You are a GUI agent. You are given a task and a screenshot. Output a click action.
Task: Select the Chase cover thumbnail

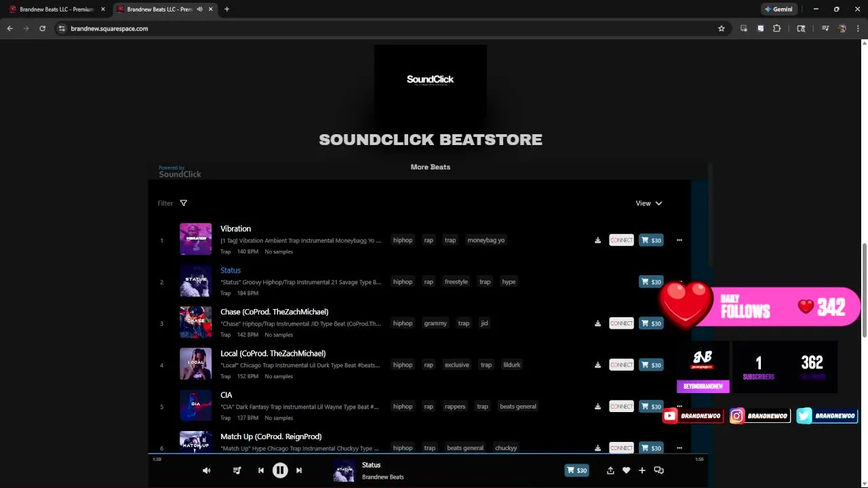[x=195, y=323]
